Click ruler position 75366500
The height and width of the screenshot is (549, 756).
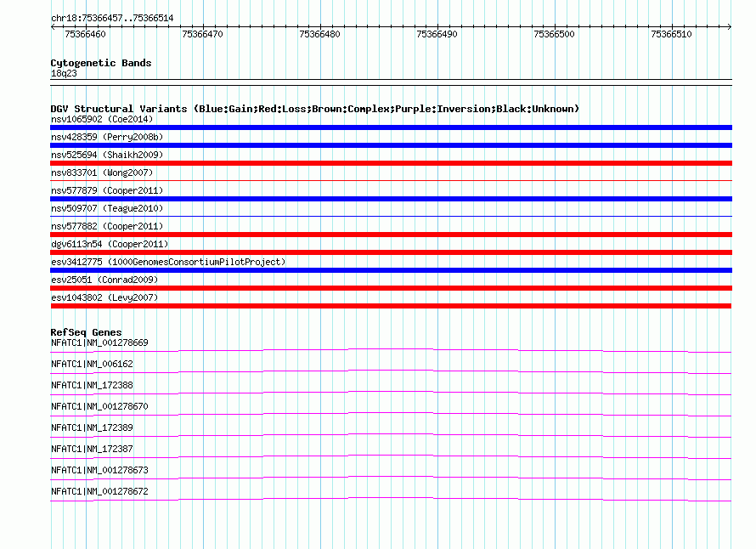pyautogui.click(x=554, y=34)
